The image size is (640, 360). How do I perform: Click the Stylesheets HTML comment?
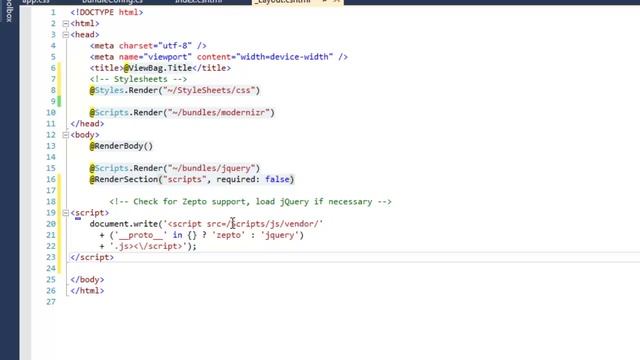click(138, 79)
